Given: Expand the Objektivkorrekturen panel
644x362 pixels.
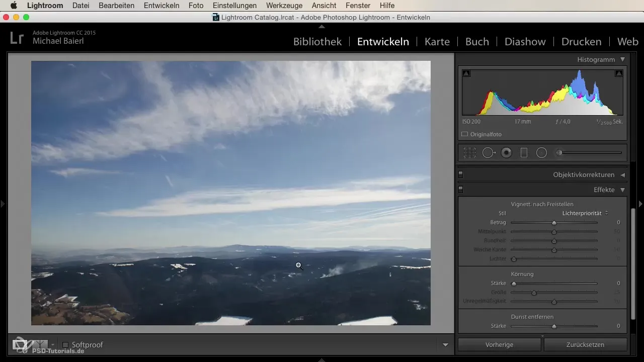Looking at the screenshot, I should pyautogui.click(x=622, y=175).
